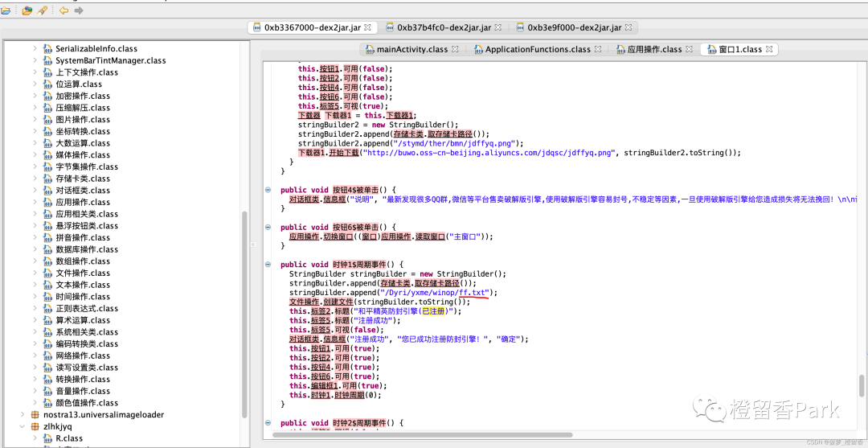Viewport: 868px width, 448px height.
Task: Select 编码转换类.class in tree
Action: (x=87, y=344)
